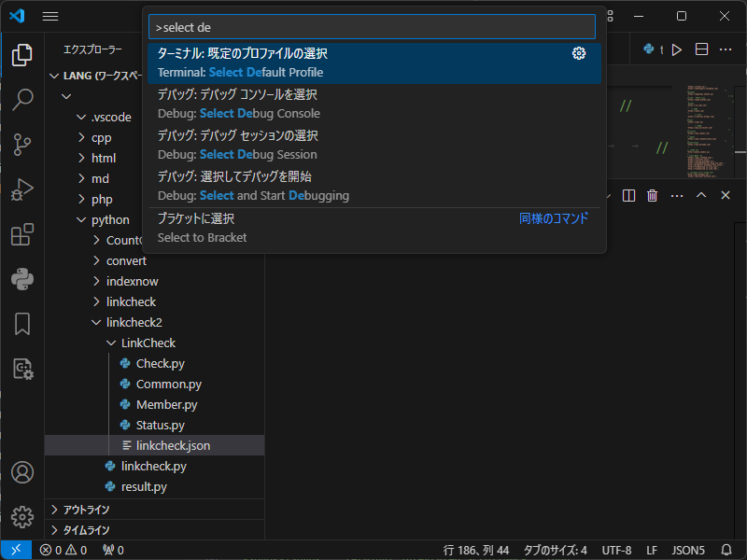Open panel More Actions ellipsis

click(x=677, y=196)
